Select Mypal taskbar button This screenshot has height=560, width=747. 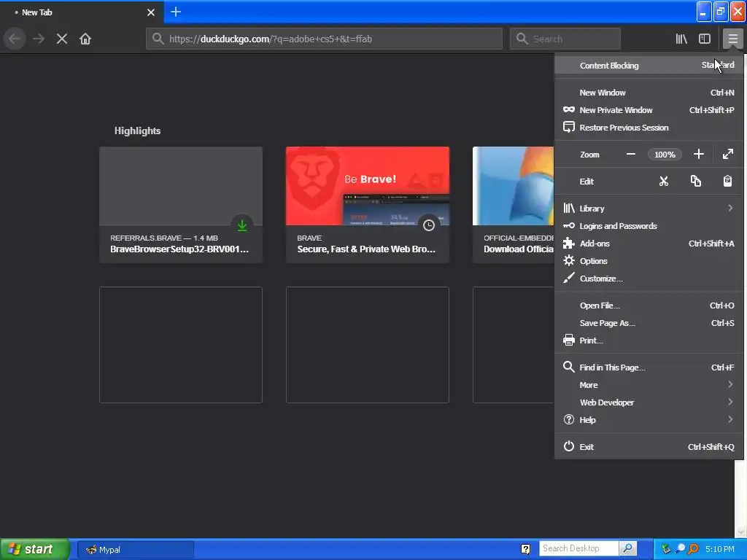pyautogui.click(x=135, y=550)
